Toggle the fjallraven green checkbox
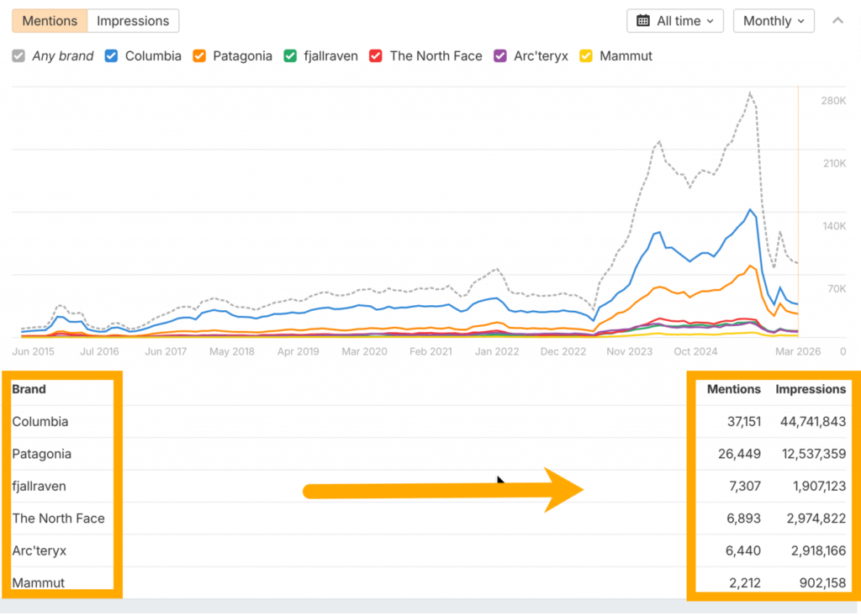 click(x=290, y=56)
